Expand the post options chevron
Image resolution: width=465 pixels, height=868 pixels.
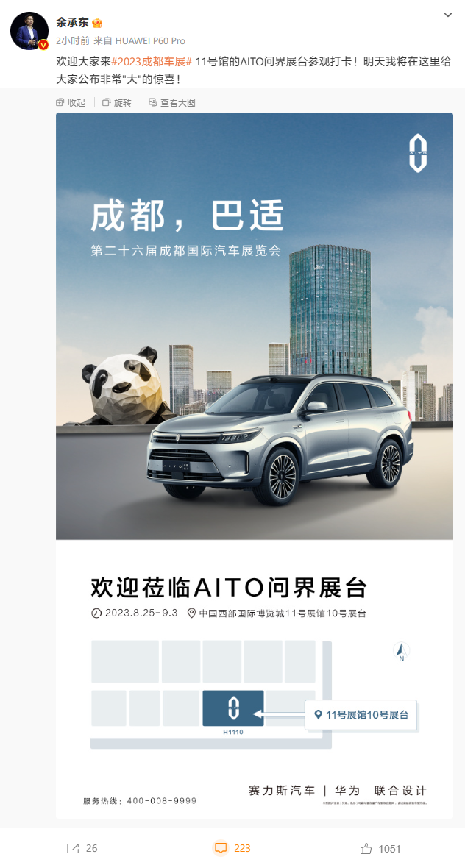pos(448,15)
